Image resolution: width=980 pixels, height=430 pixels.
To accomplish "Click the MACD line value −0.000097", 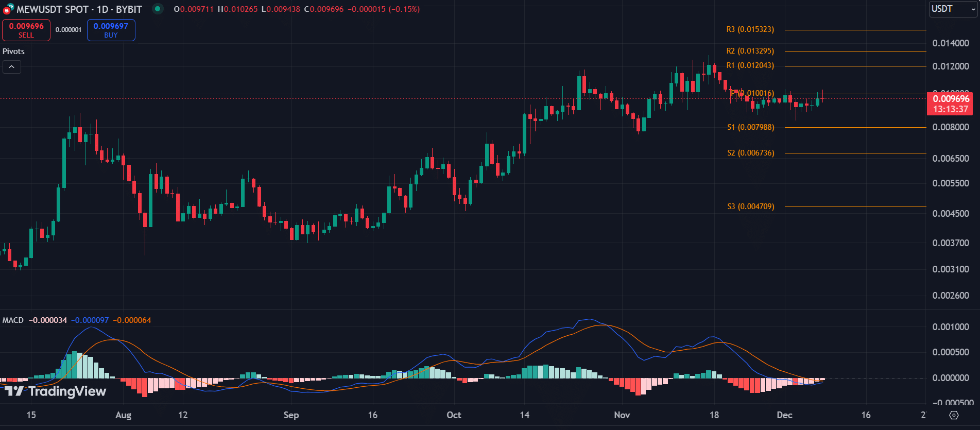I will (90, 320).
